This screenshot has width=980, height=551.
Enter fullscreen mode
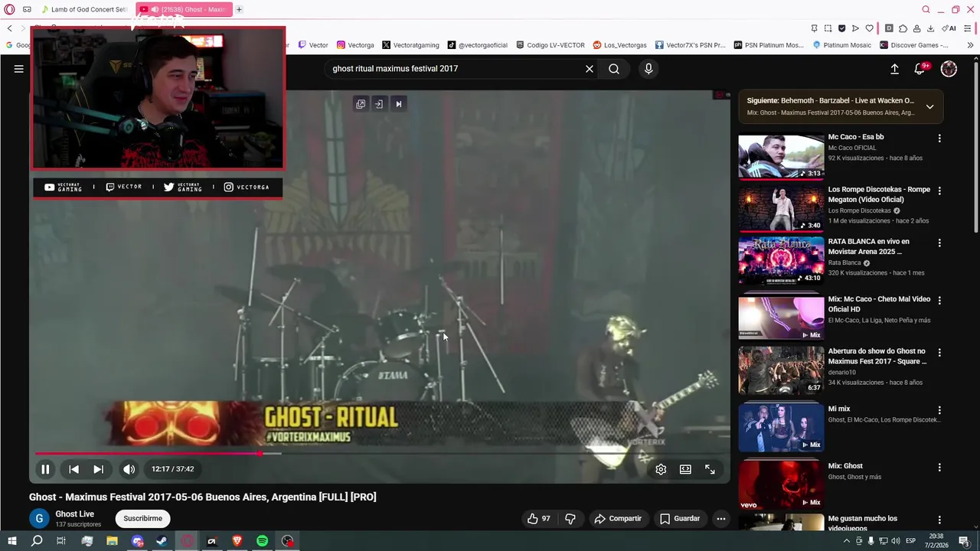[710, 469]
